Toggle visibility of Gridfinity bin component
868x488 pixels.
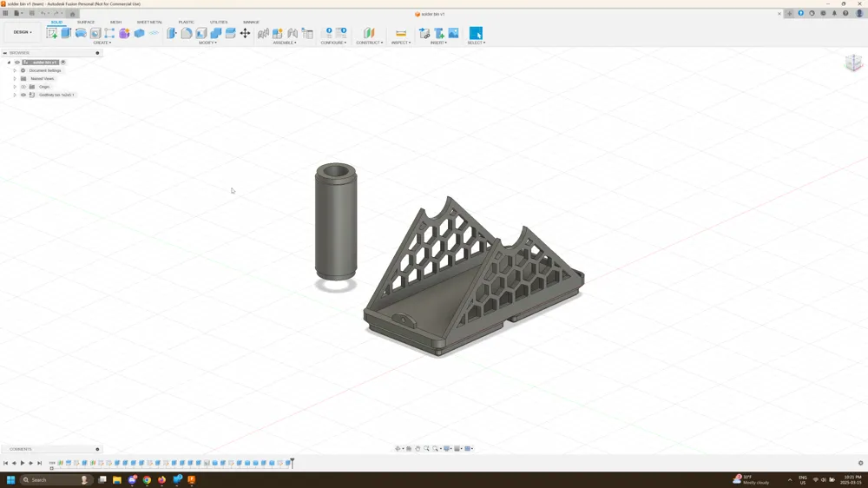coord(23,95)
